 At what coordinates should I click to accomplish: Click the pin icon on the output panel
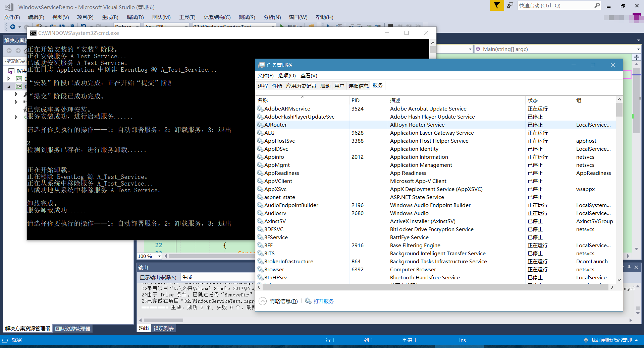pos(629,267)
